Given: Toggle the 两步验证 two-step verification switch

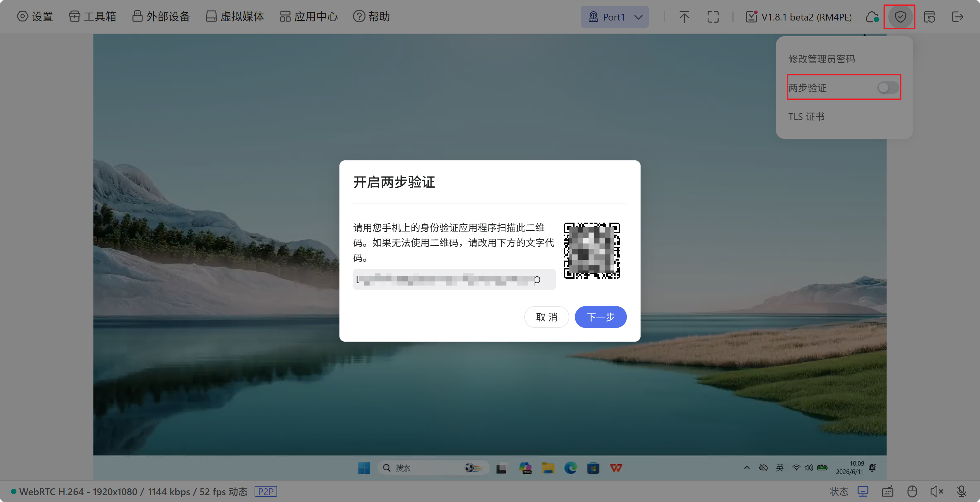Looking at the screenshot, I should point(888,88).
